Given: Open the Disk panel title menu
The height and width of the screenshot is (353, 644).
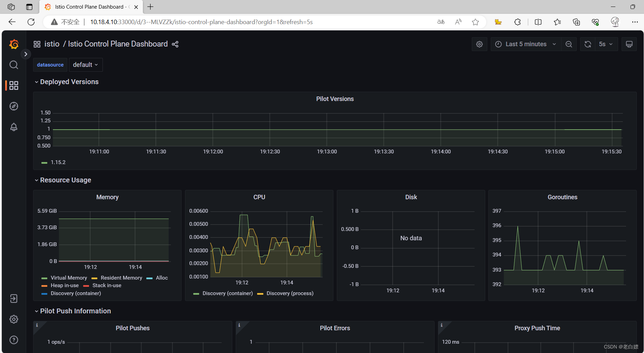Looking at the screenshot, I should click(x=411, y=197).
